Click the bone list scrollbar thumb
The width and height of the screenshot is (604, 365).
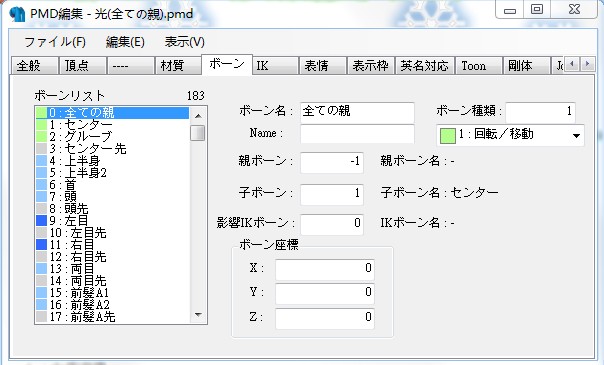198,133
